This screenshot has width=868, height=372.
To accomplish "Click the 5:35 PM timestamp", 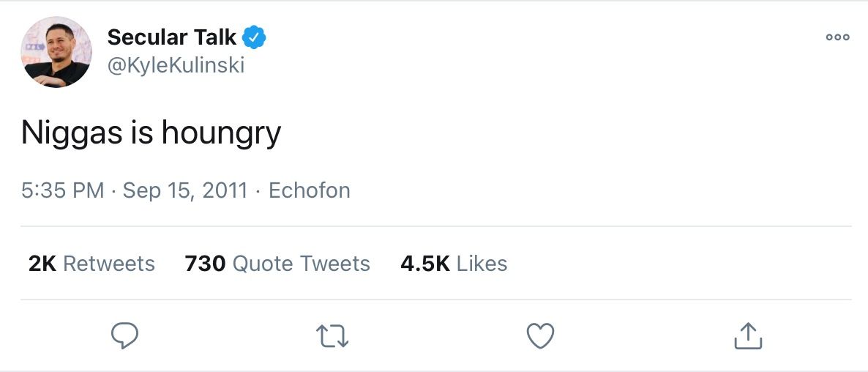I will (x=62, y=191).
